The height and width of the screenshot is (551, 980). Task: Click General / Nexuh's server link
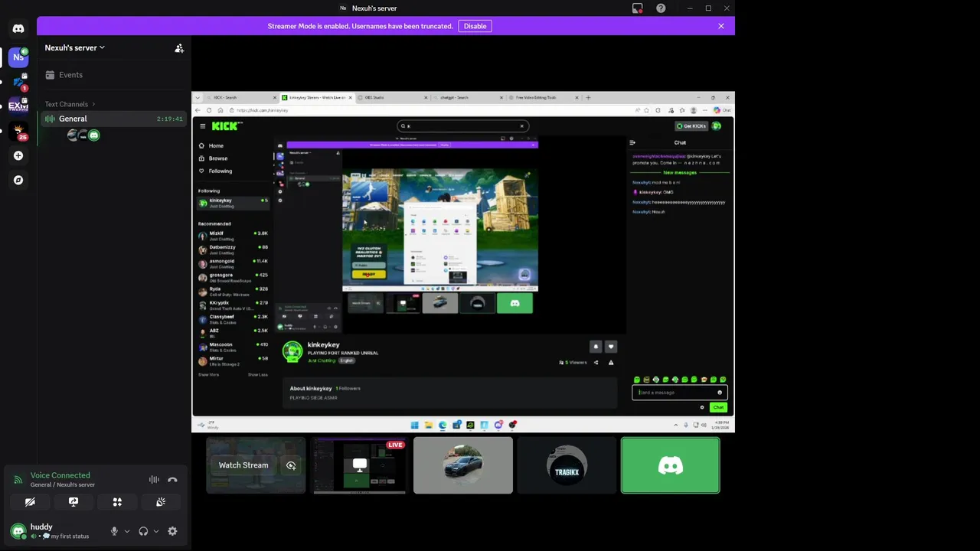click(63, 484)
